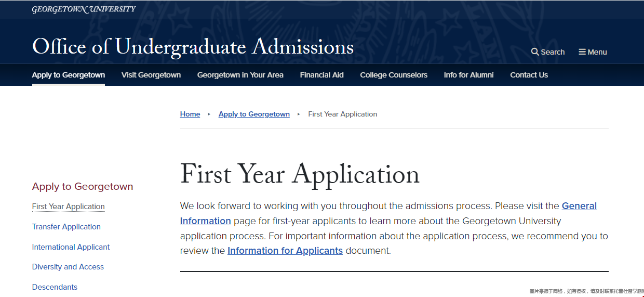This screenshot has width=644, height=297.
Task: Go to Financial Aid page
Action: 322,75
